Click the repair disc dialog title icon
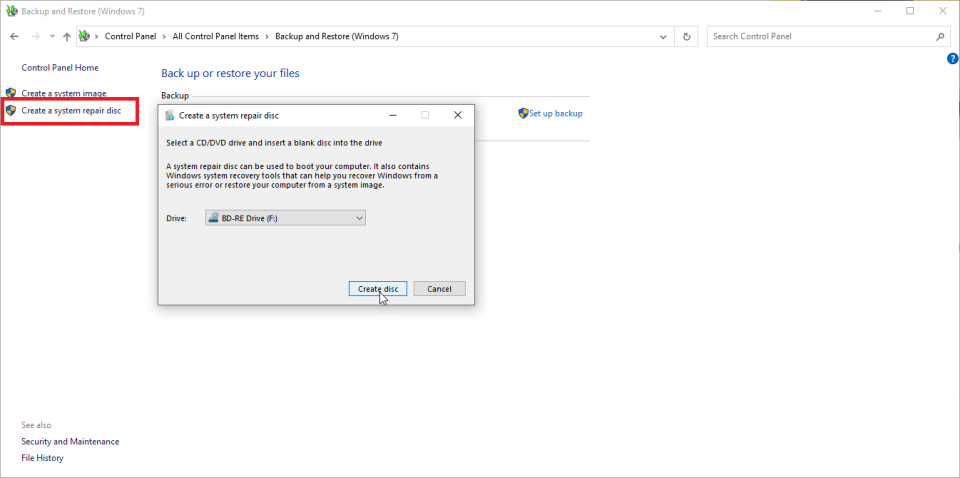960x478 pixels. (170, 114)
